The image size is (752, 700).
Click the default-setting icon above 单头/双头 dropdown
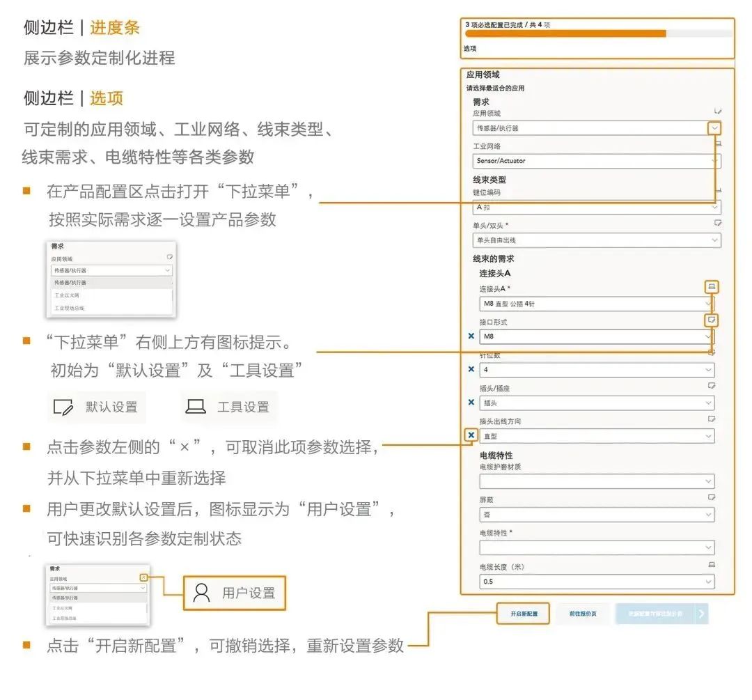[x=717, y=223]
